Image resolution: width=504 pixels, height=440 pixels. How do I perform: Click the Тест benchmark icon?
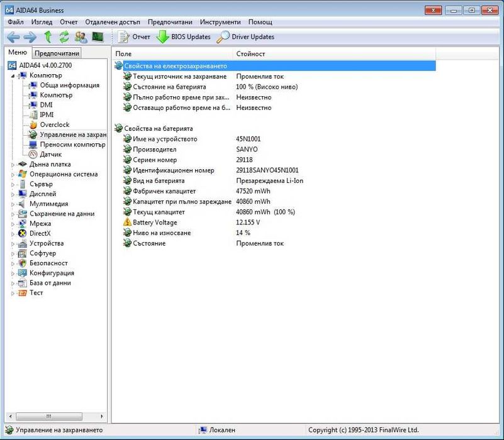[23, 293]
